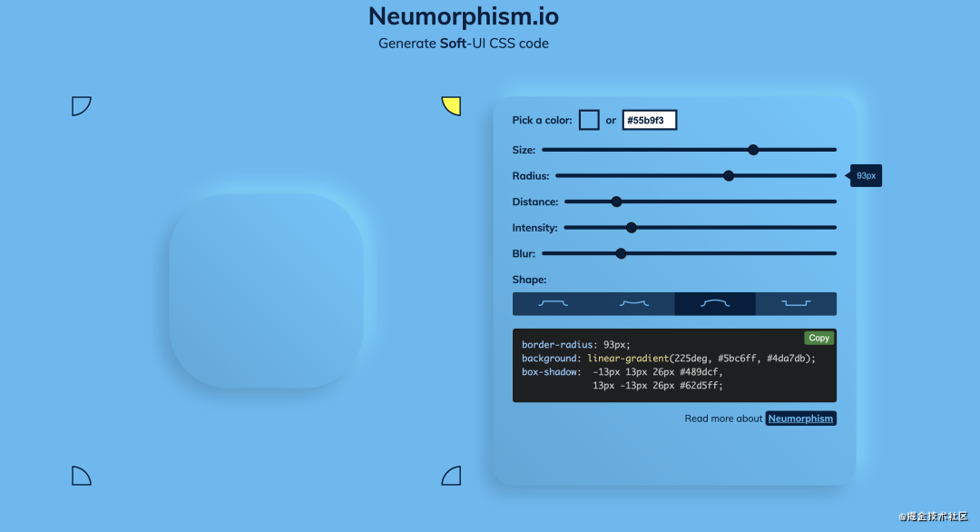Click the hex color input field #55b9f3
Image resolution: width=980 pixels, height=532 pixels.
[650, 120]
